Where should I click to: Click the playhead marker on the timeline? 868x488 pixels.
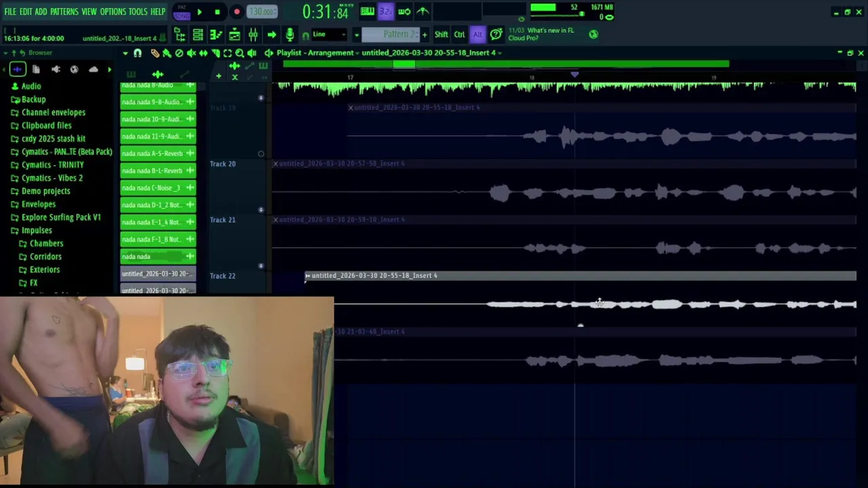(x=574, y=74)
